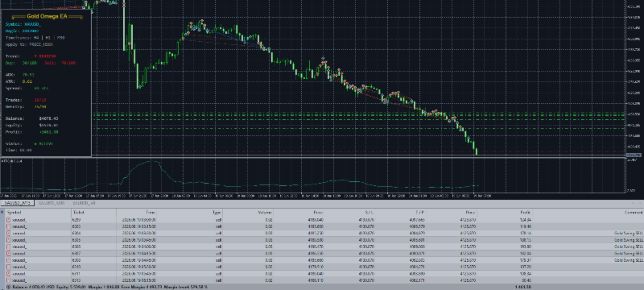
Task: Click the Balance $4078.43 line in EA panel
Action: pos(32,118)
